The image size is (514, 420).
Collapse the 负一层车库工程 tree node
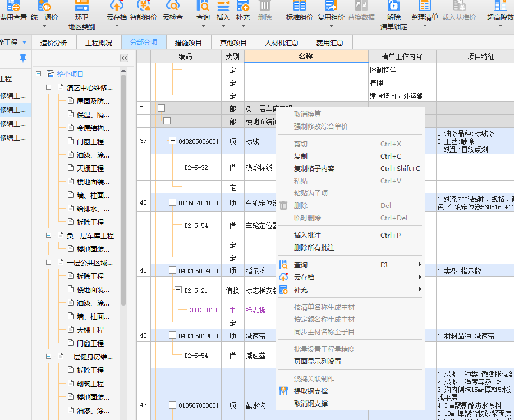pos(48,235)
